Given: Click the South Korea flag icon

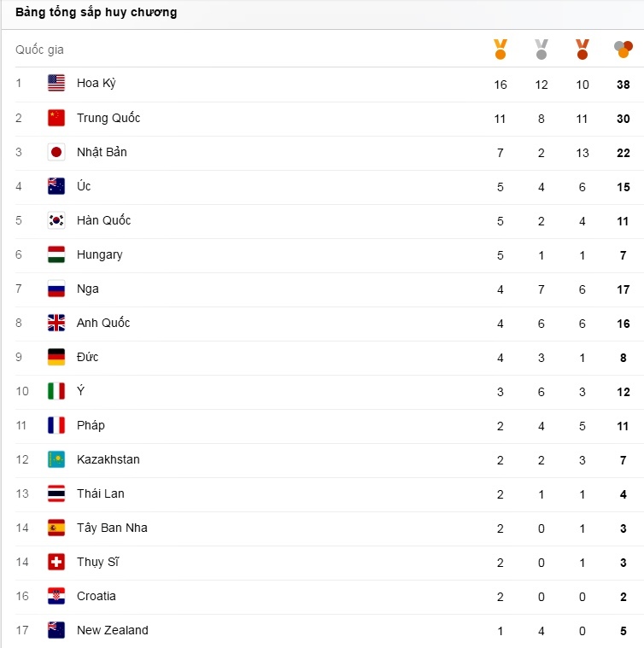Looking at the screenshot, I should click(56, 220).
